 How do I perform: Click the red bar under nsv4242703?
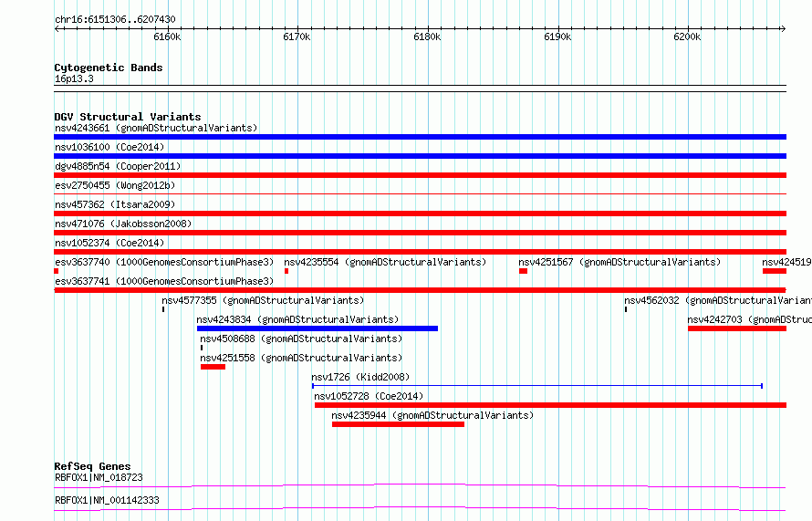[737, 328]
